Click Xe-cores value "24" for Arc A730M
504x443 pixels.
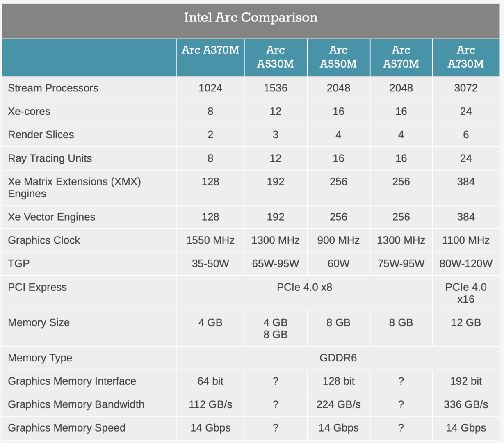[466, 112]
